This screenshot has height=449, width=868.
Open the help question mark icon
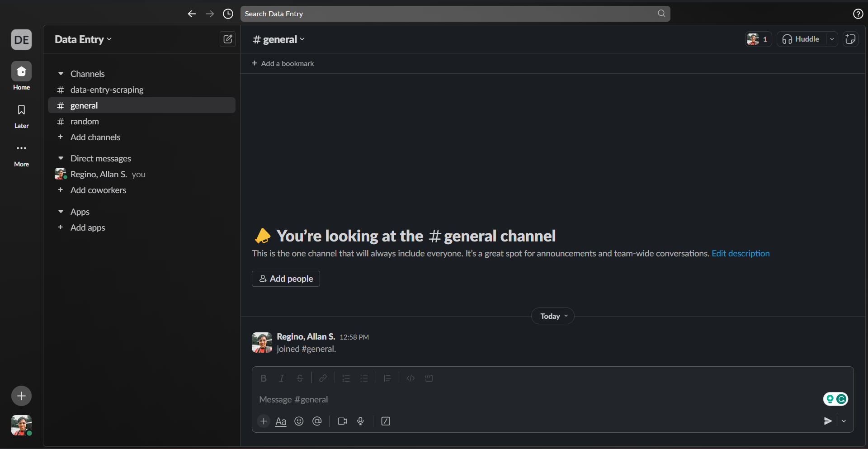pyautogui.click(x=858, y=14)
